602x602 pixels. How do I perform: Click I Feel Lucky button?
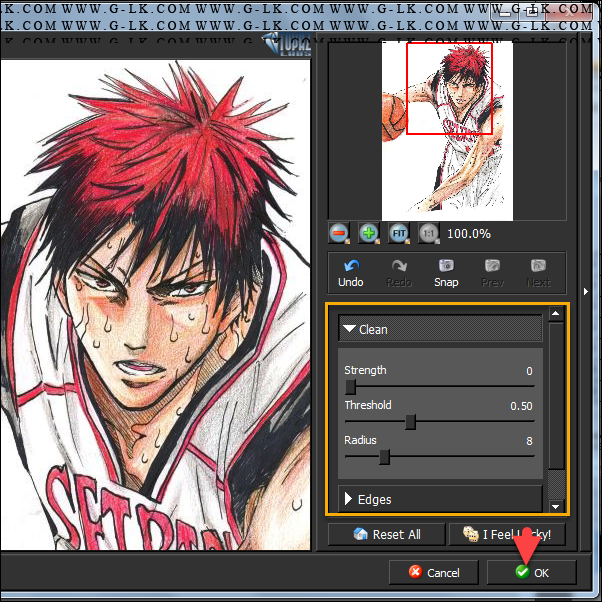coord(507,534)
